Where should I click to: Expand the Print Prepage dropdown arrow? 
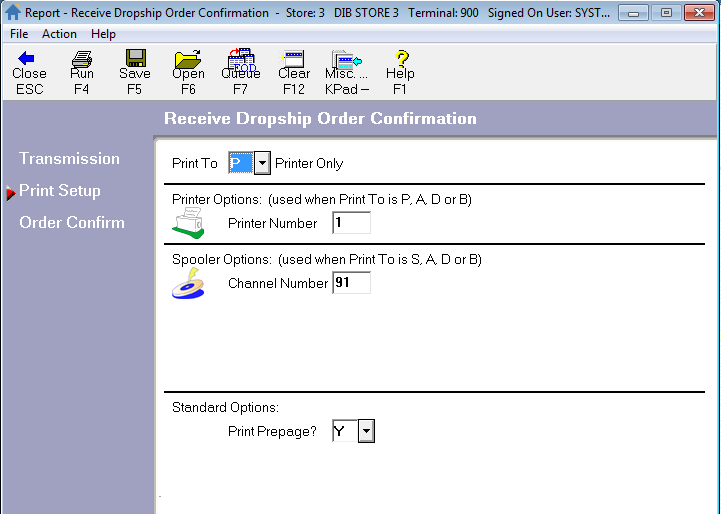(x=366, y=431)
